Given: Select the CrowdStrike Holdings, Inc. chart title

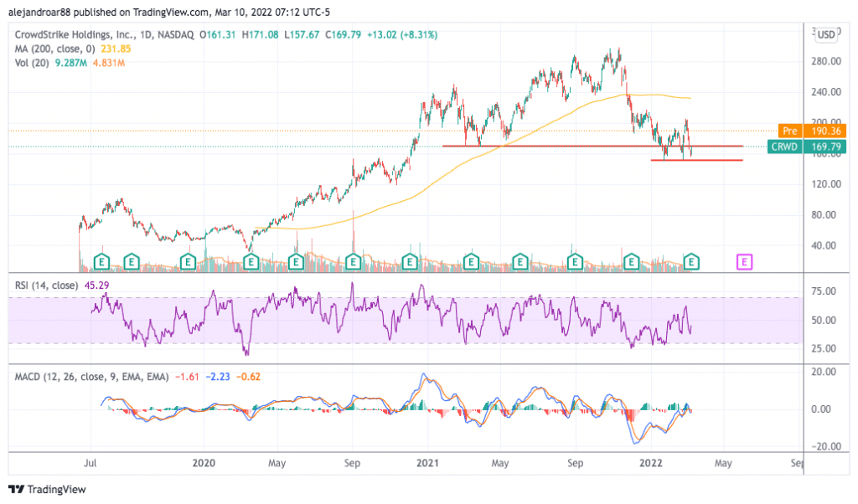Looking at the screenshot, I should [75, 34].
